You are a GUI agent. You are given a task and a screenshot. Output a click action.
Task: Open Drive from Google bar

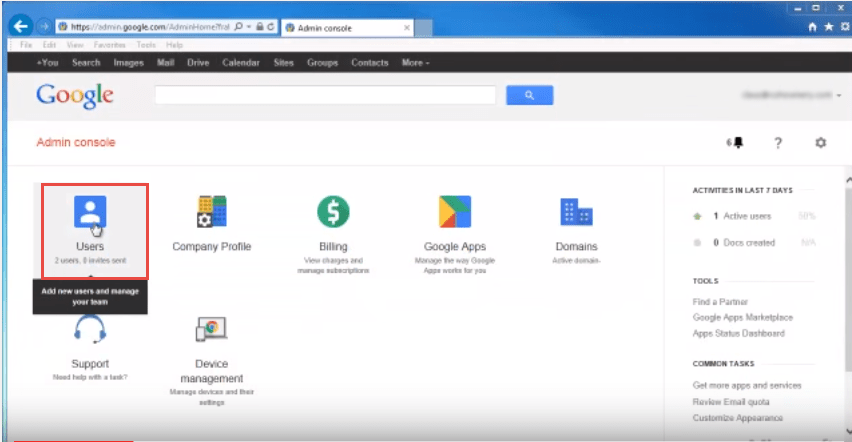pyautogui.click(x=198, y=63)
